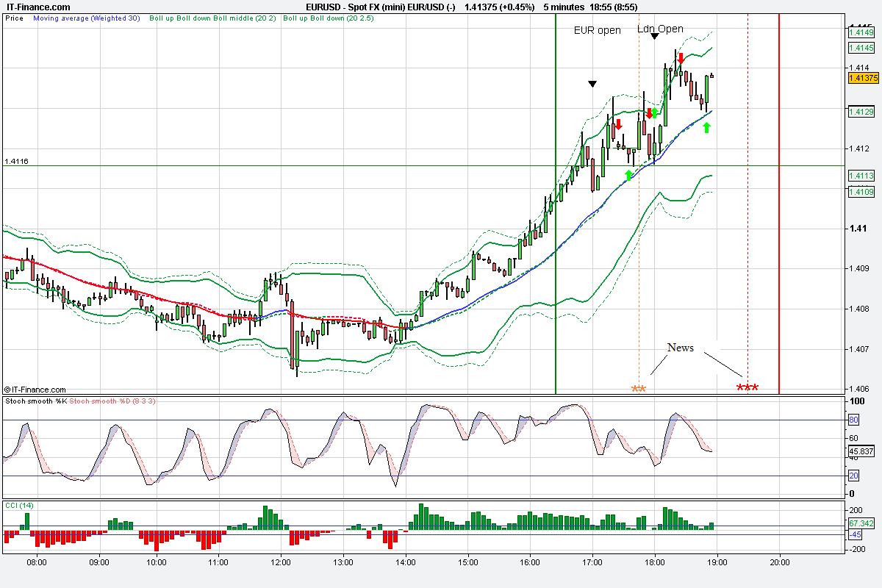882x588 pixels.
Task: Click the Stoch smooth %K legend label
Action: tap(36, 401)
